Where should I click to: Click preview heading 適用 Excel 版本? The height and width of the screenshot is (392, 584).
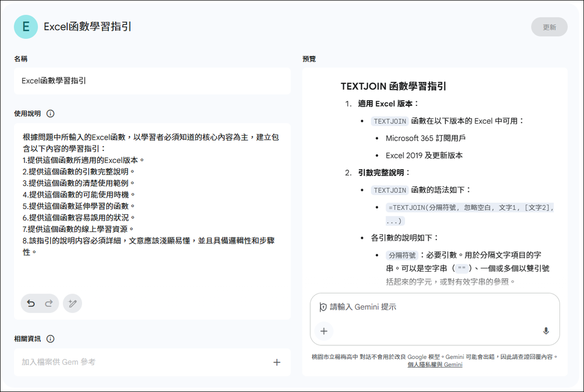[388, 104]
